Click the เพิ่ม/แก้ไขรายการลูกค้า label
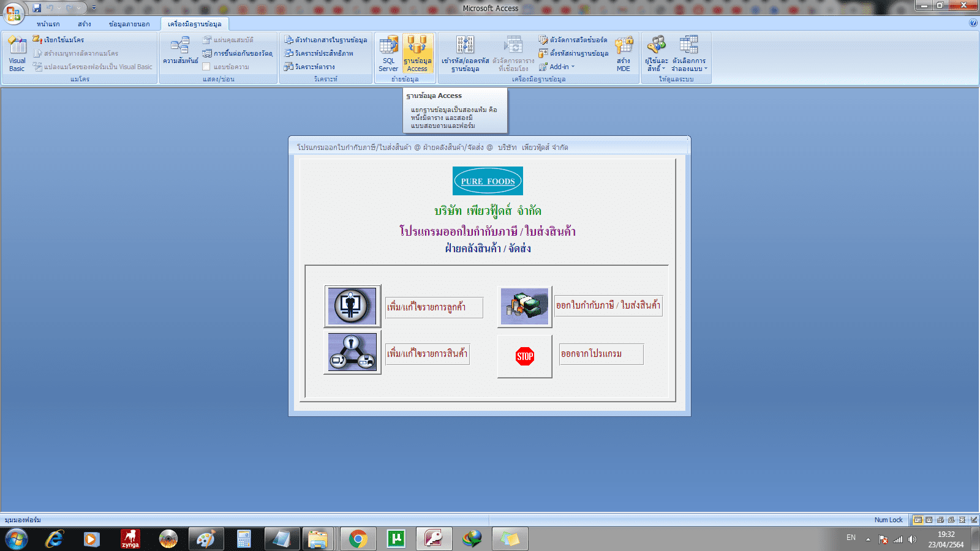This screenshot has height=551, width=980. click(x=434, y=307)
